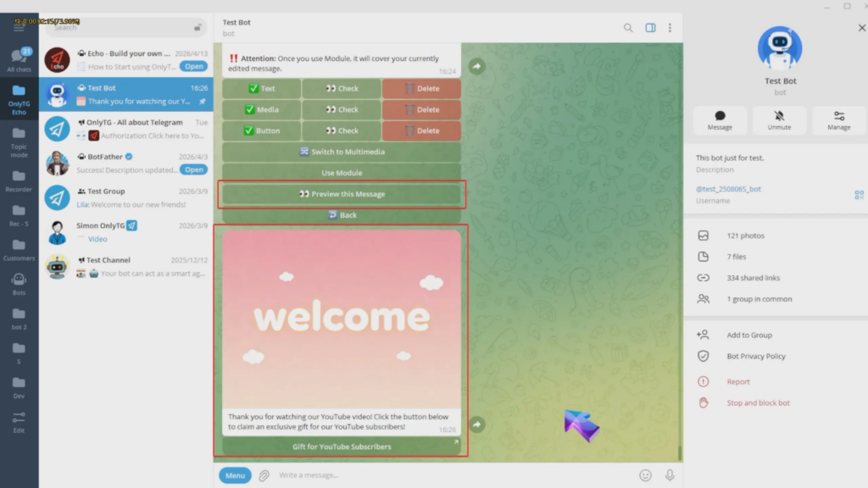Expand the welcome image with its corner arrow

pos(455,441)
